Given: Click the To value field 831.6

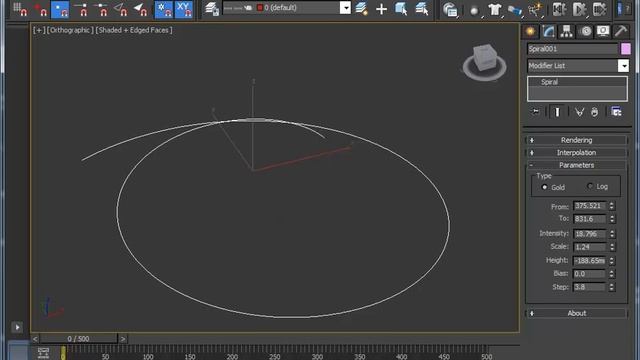Looking at the screenshot, I should tap(590, 219).
